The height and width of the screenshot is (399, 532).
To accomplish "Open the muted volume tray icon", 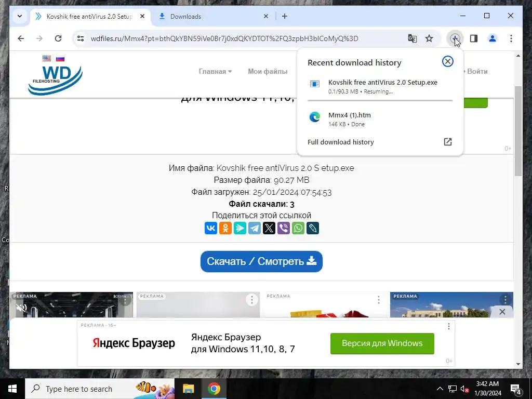I will pyautogui.click(x=465, y=389).
